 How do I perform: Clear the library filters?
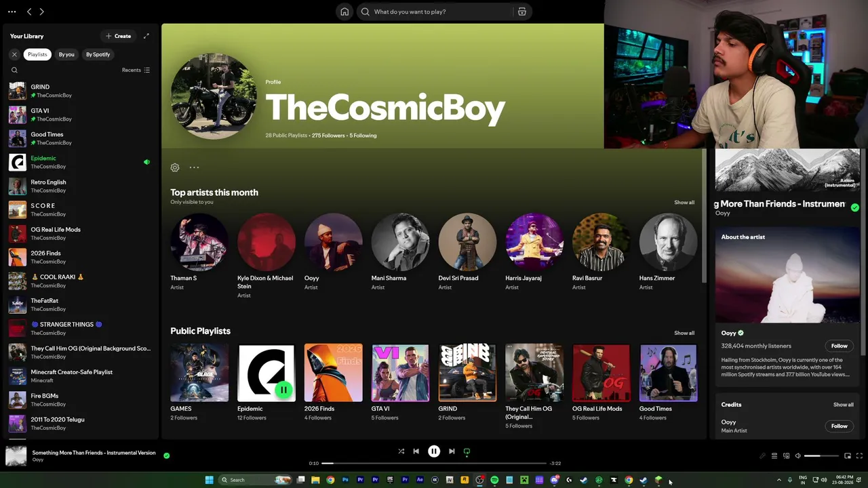(14, 54)
